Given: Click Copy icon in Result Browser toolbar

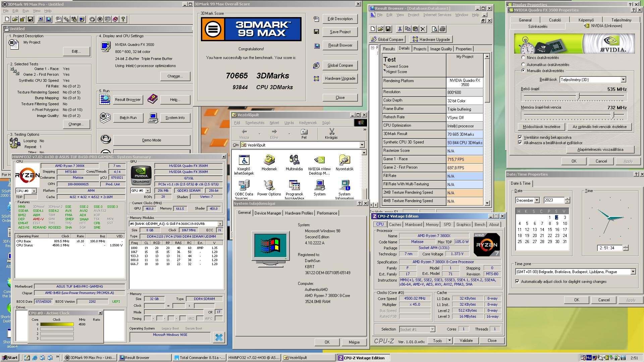Looking at the screenshot, I should pyautogui.click(x=408, y=29).
